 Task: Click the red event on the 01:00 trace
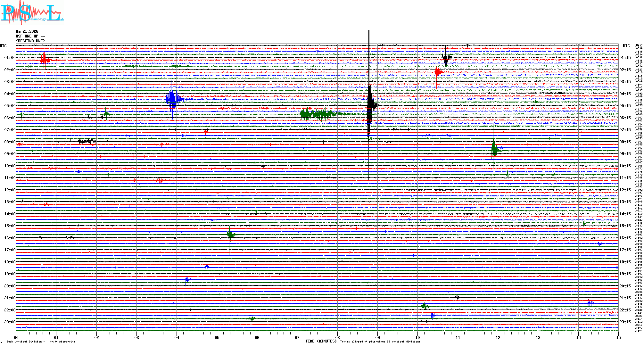45,60
